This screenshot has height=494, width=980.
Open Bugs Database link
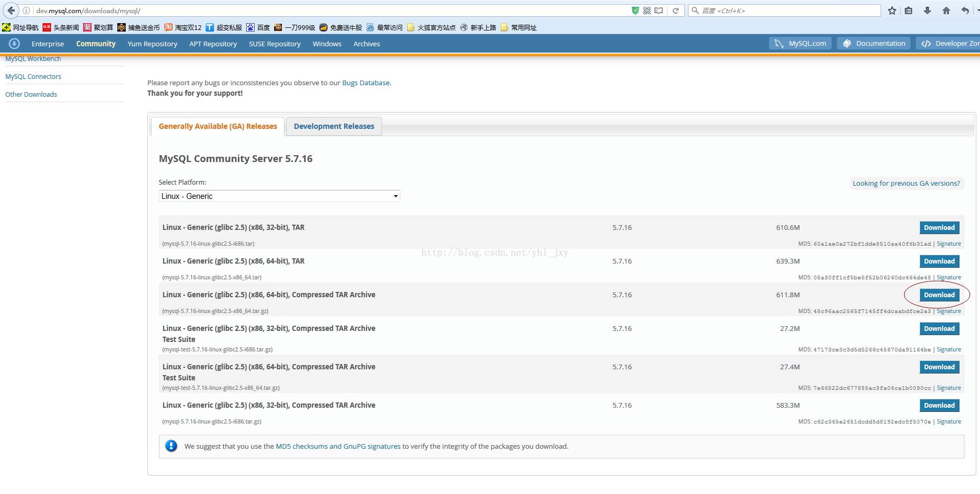click(x=366, y=83)
